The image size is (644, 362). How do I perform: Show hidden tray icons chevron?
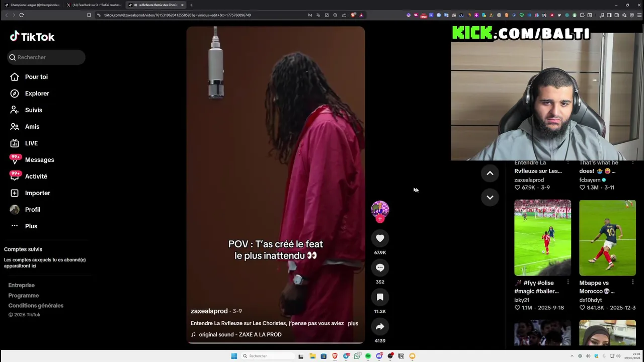click(x=572, y=356)
